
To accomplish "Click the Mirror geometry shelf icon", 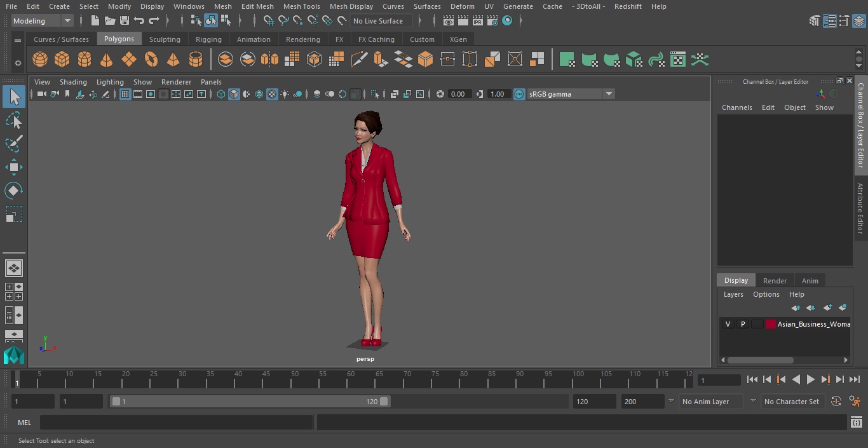I will (x=269, y=60).
